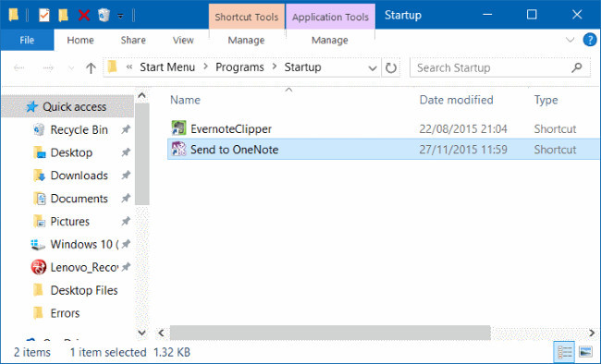Open the Recent locations dropdown arrow
Image resolution: width=601 pixels, height=364 pixels.
(x=71, y=68)
